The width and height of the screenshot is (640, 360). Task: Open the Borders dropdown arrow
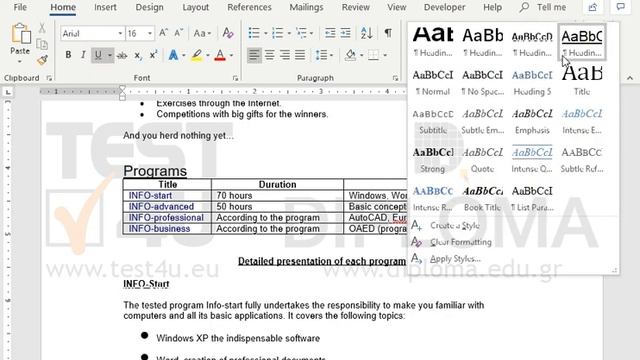pyautogui.click(x=385, y=55)
